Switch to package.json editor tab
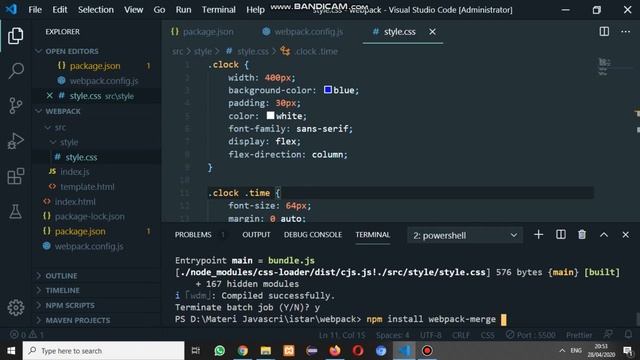640x360 pixels. click(x=203, y=31)
